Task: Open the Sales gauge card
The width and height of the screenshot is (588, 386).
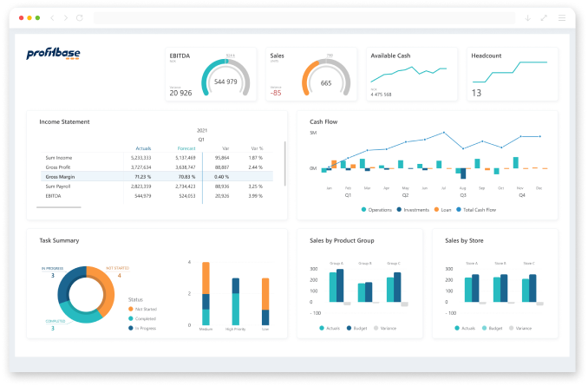Action: pyautogui.click(x=311, y=74)
